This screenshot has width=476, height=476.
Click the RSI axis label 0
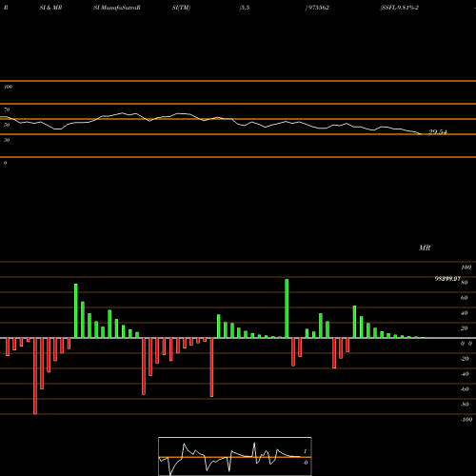5,163
